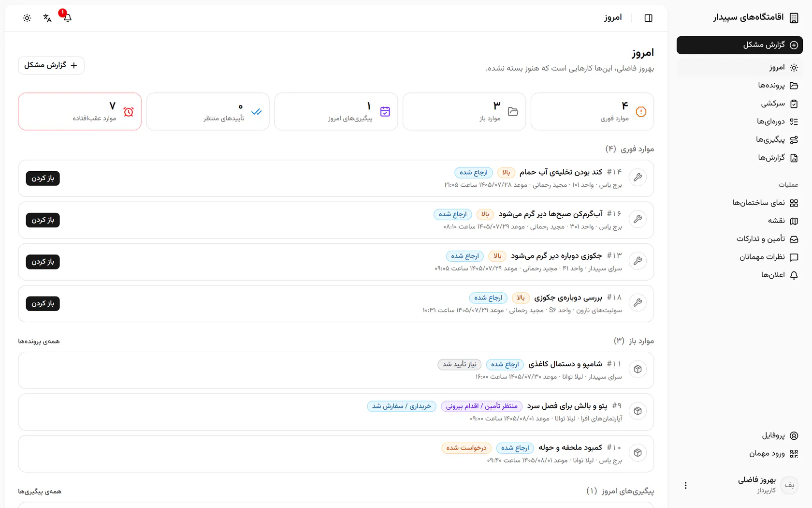Open the همه‌ی پیگیری‌ها link
The image size is (812, 508).
[x=40, y=492]
